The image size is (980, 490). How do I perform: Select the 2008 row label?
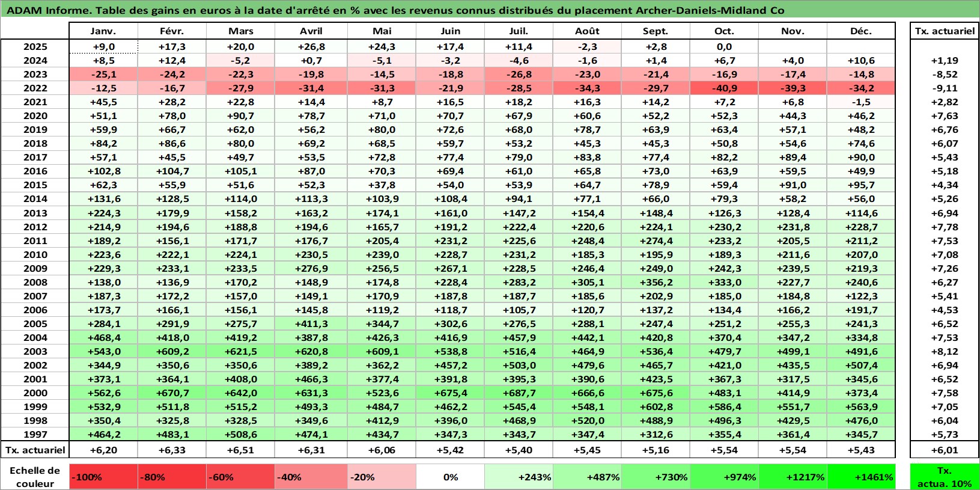(35, 283)
